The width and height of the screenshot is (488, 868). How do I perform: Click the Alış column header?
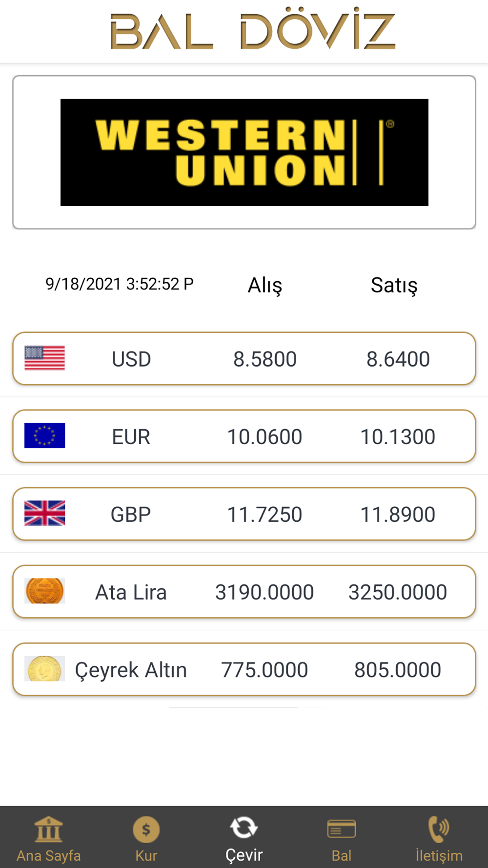265,285
